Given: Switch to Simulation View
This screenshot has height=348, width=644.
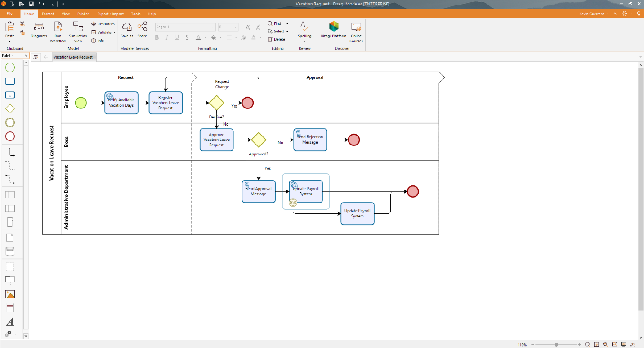Looking at the screenshot, I should click(78, 32).
